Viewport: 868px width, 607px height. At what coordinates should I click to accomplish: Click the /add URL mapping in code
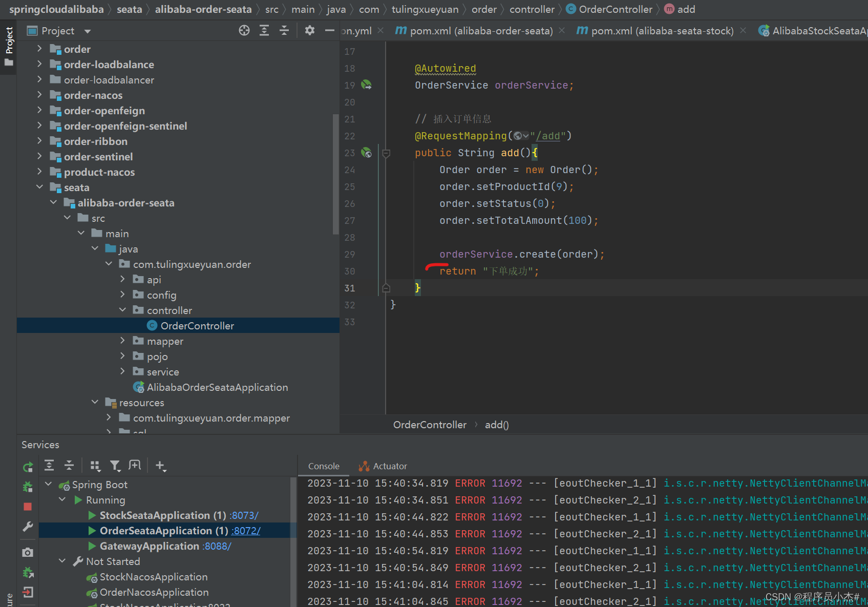[547, 136]
